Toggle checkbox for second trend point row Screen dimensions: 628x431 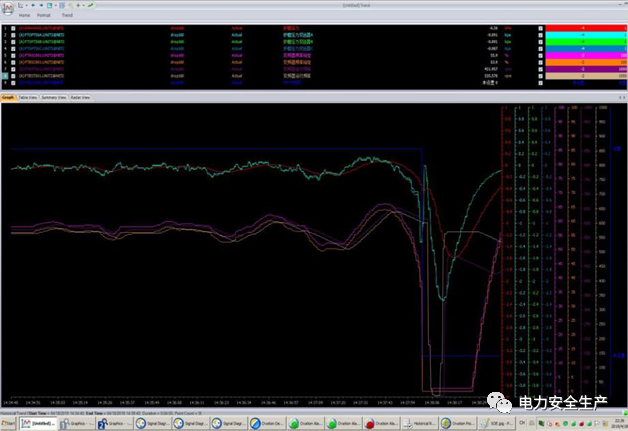click(12, 35)
